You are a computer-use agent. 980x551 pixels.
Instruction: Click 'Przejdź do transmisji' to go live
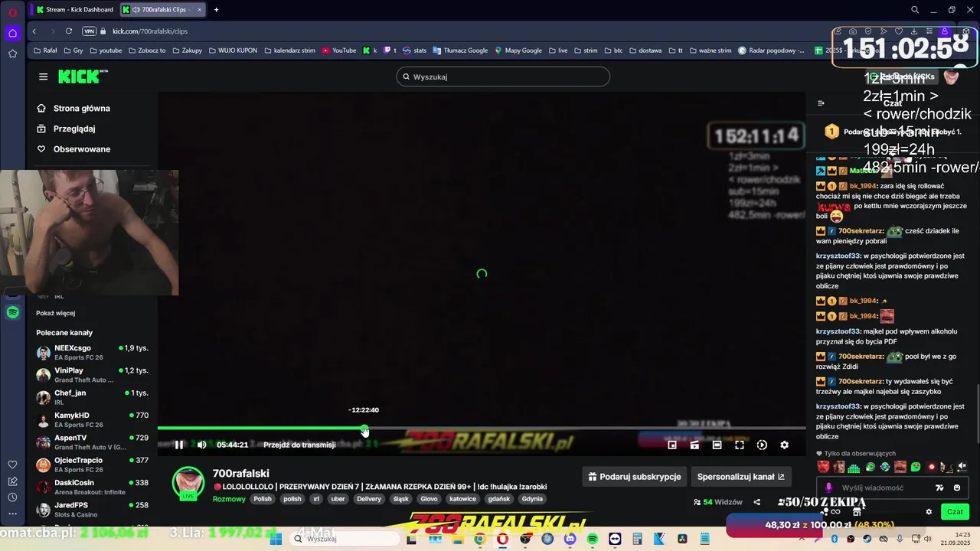point(299,445)
